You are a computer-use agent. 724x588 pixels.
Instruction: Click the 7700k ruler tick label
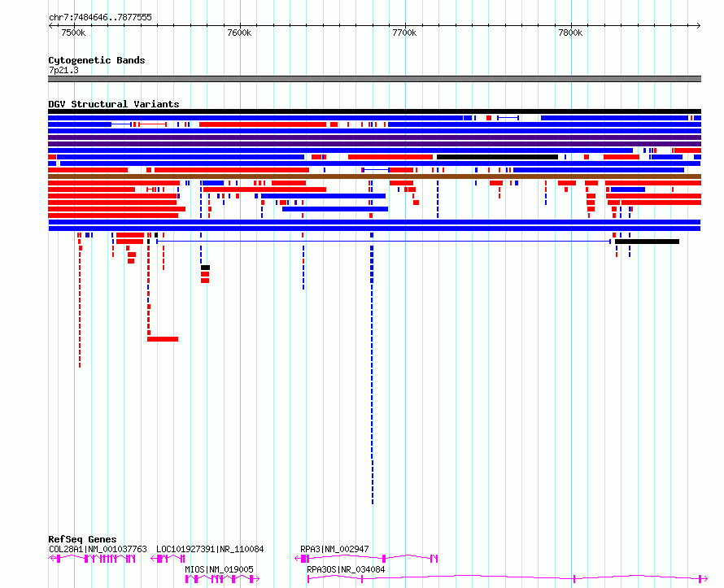(404, 33)
